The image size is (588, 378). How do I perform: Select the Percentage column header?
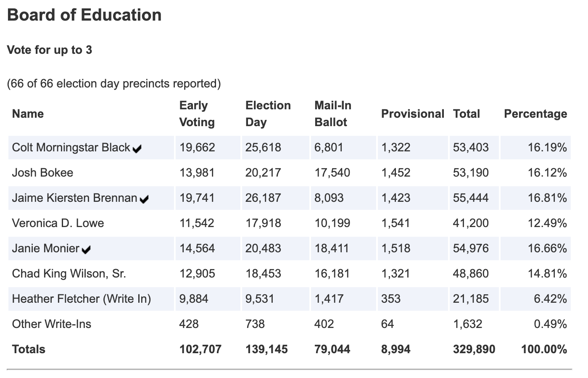tap(535, 114)
